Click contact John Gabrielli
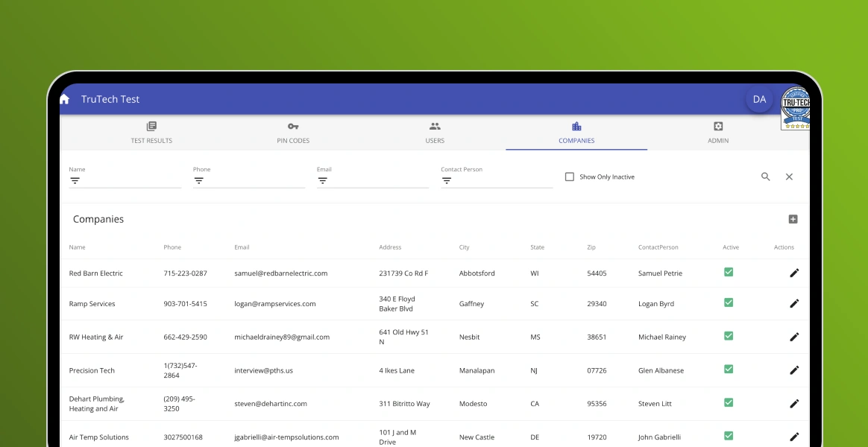Image resolution: width=868 pixels, height=447 pixels. [659, 437]
